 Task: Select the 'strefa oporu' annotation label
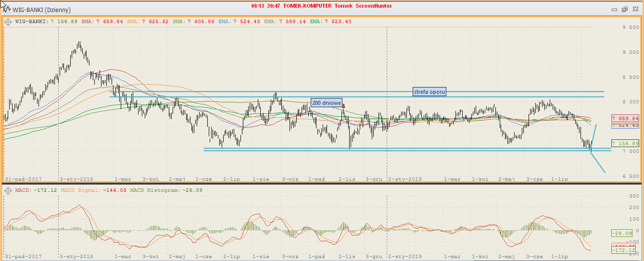tap(429, 91)
